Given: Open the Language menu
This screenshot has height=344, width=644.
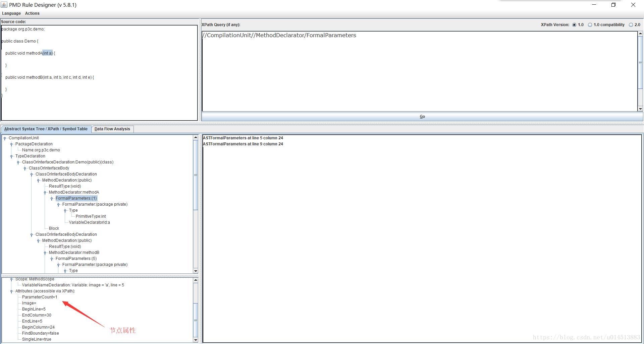Looking at the screenshot, I should [11, 13].
